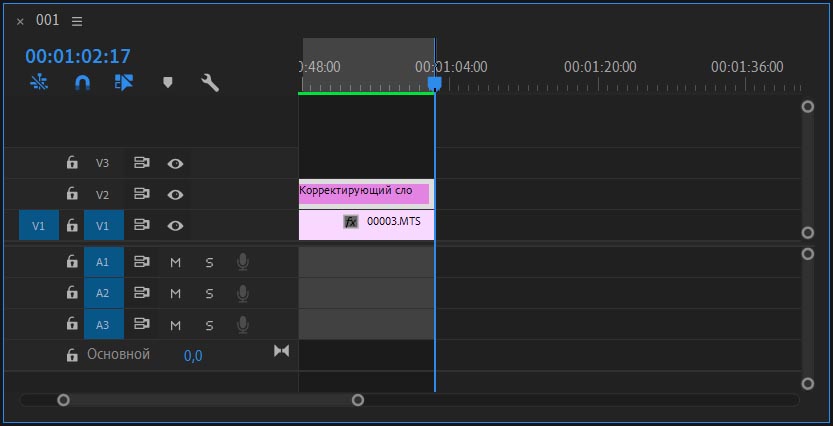Click master track volume value 0,0
This screenshot has height=426, width=833.
(193, 355)
